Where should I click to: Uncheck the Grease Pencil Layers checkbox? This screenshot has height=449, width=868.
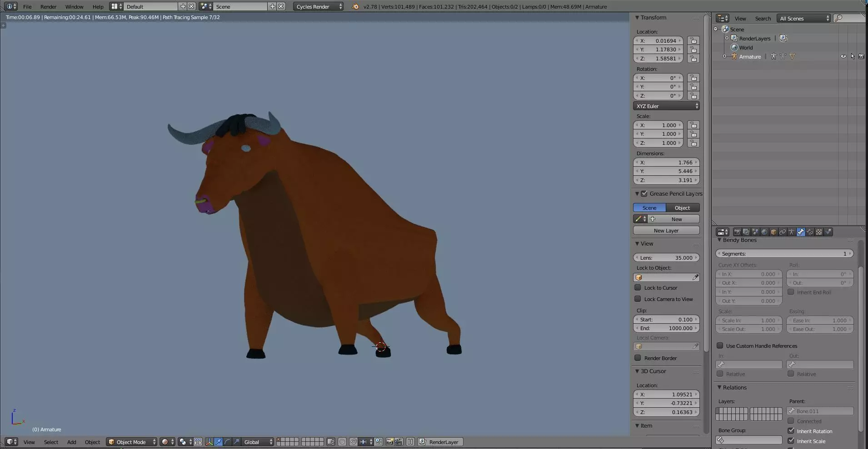click(x=644, y=194)
